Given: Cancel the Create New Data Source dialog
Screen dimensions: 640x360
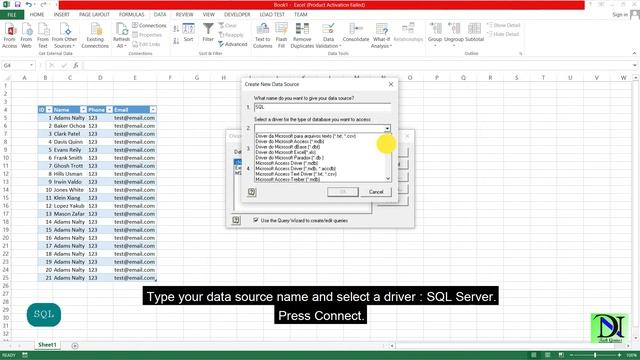Looking at the screenshot, I should 376,192.
